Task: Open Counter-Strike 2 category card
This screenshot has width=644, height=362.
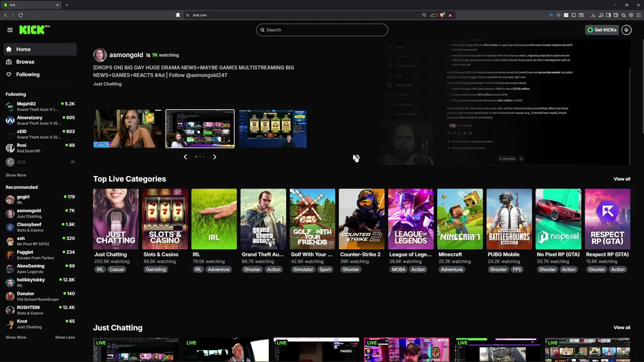Action: 361,219
